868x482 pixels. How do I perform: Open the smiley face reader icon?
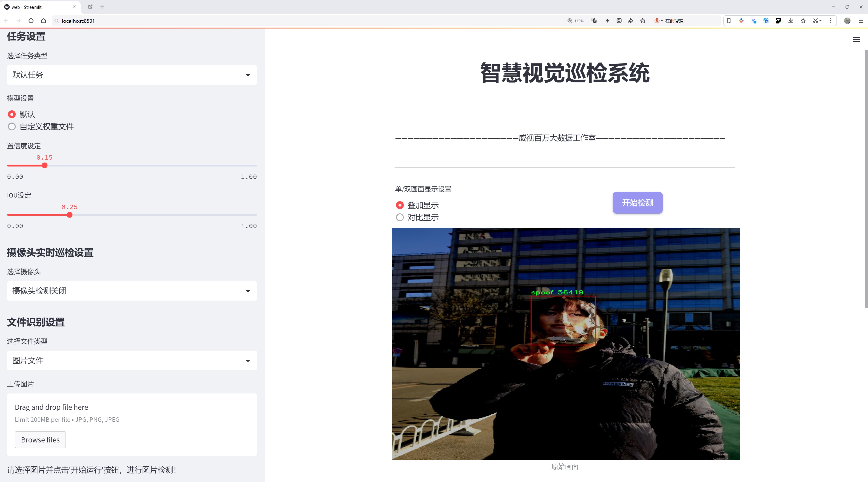pyautogui.click(x=619, y=20)
